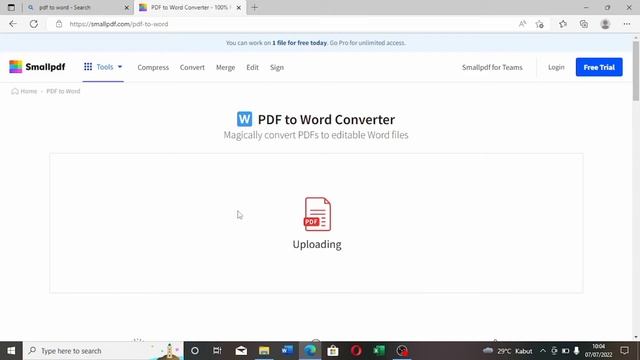Open the screen recorder icon in the taskbar

click(x=402, y=351)
